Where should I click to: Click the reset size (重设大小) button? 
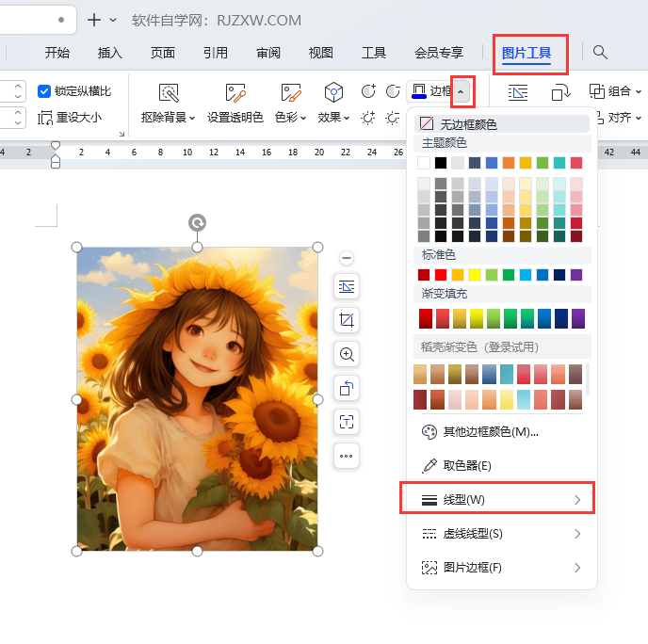pyautogui.click(x=70, y=118)
